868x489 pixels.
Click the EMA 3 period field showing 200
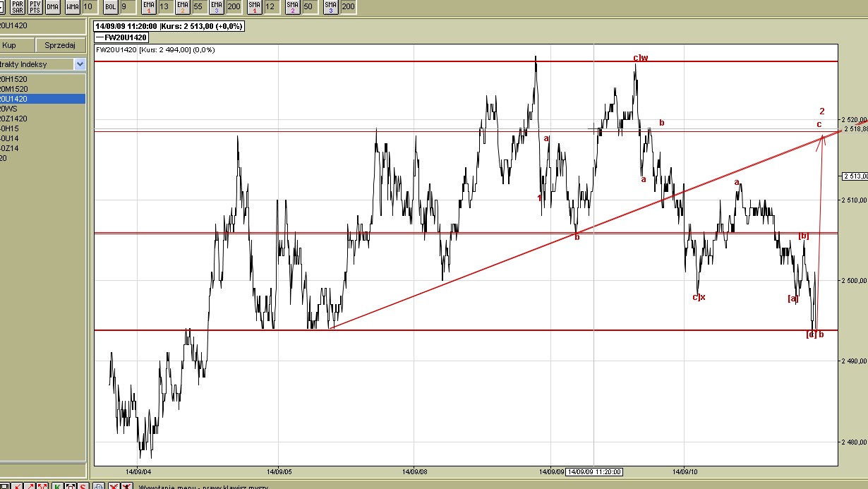[x=235, y=6]
